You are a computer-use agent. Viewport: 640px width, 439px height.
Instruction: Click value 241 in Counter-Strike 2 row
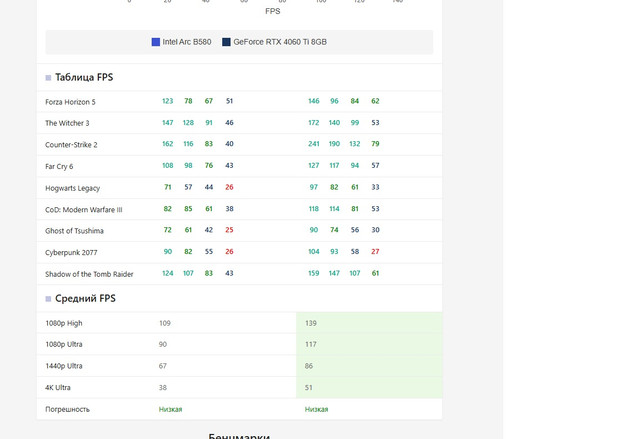coord(313,144)
